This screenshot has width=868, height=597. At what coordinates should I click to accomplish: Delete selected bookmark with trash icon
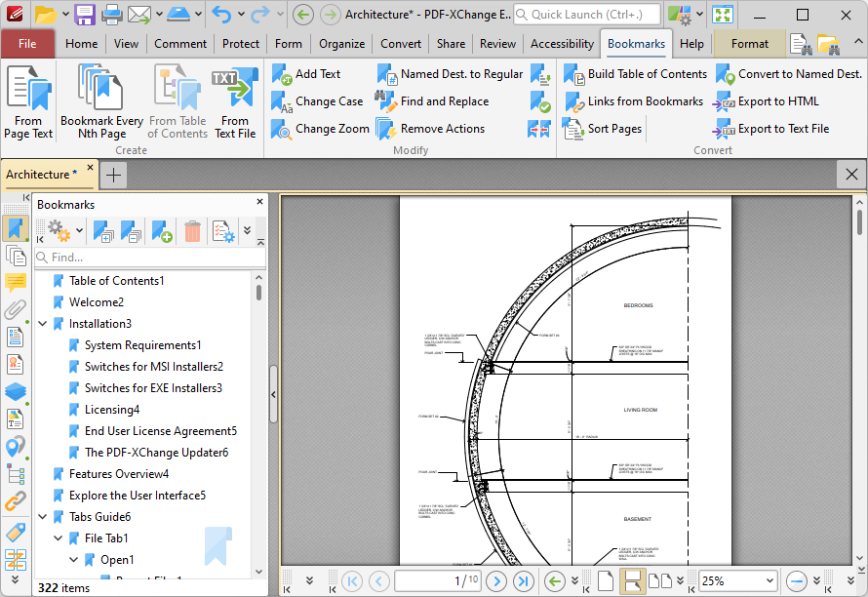193,231
